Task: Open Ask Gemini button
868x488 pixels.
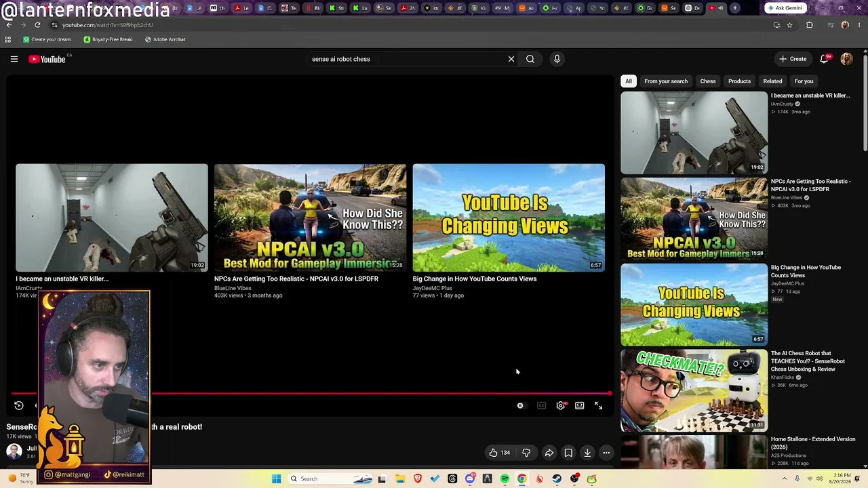Action: (x=786, y=8)
